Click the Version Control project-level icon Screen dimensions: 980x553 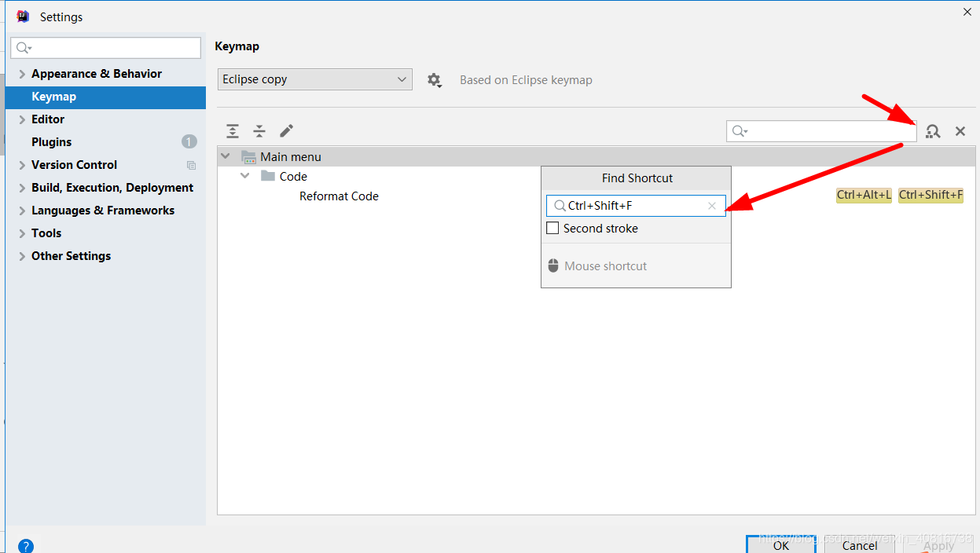click(191, 165)
